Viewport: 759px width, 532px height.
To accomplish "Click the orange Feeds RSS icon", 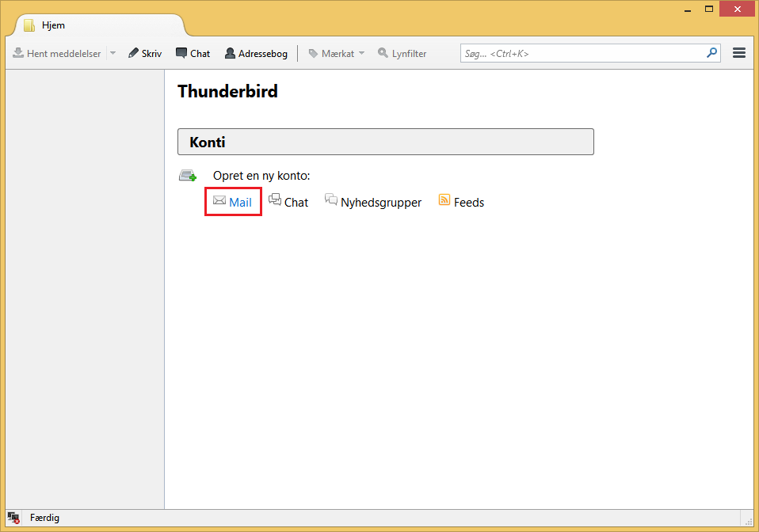I will [444, 199].
